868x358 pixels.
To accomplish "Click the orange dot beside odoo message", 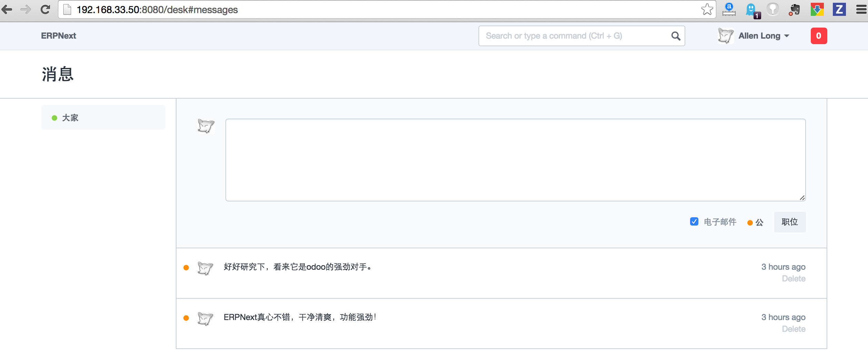I will click(x=186, y=268).
